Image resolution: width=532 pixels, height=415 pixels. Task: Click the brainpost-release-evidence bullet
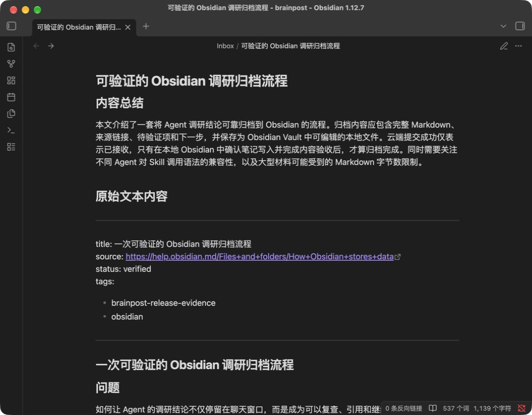[x=163, y=303]
